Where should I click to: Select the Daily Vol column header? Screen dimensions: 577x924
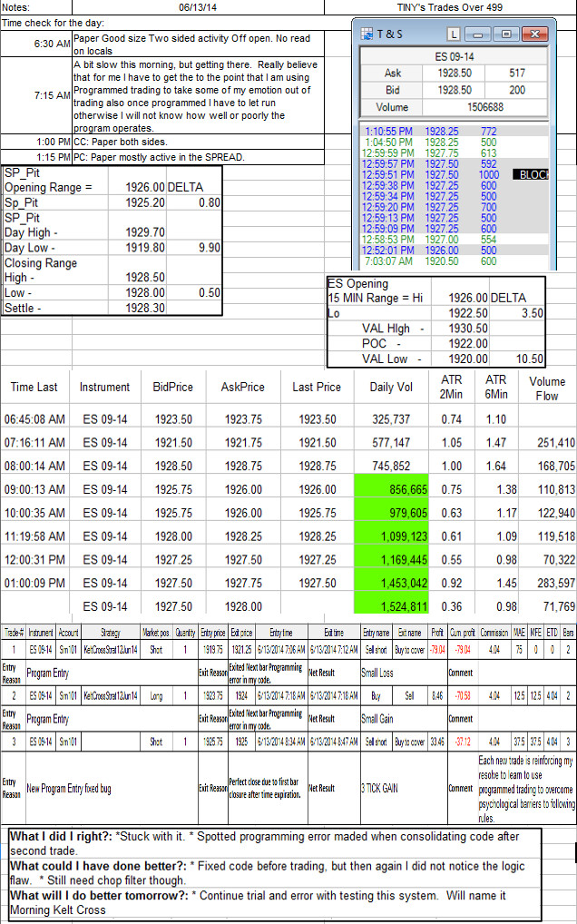click(391, 388)
